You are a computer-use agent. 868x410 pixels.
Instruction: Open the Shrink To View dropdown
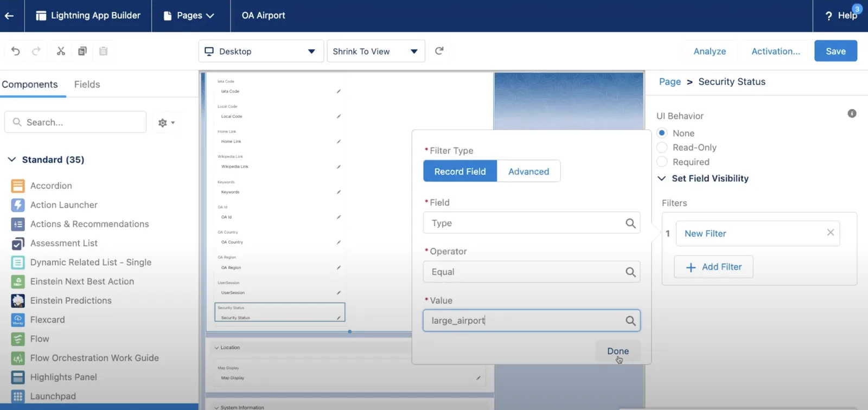[x=376, y=51]
